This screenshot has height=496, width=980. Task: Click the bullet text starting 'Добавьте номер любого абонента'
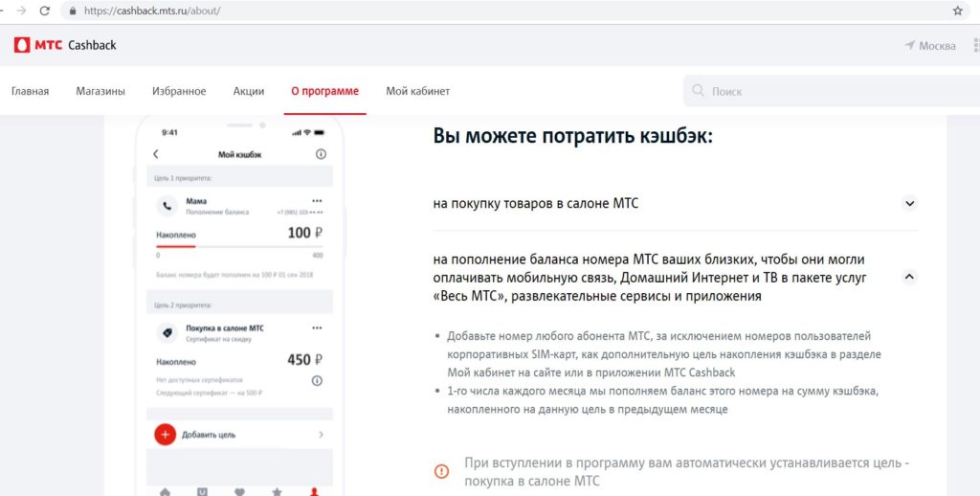point(664,354)
